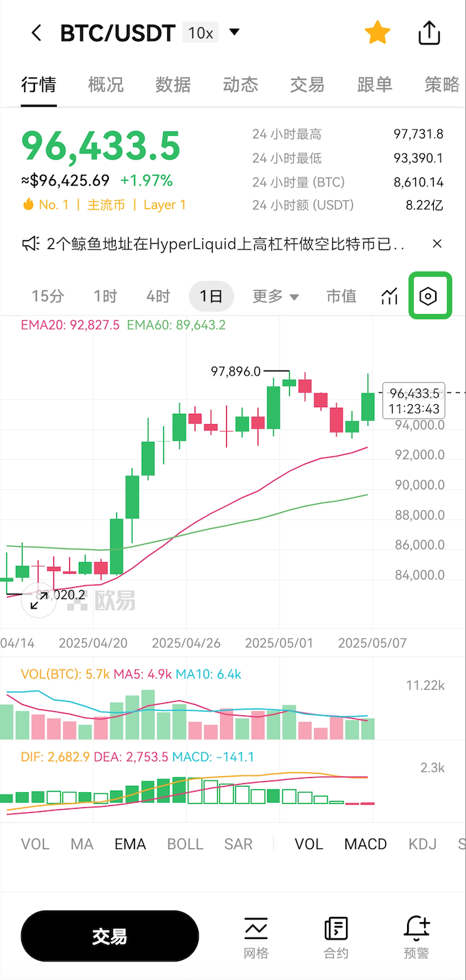Viewport: 466px width, 980px height.
Task: Tap the current price label on chart
Action: [x=414, y=400]
